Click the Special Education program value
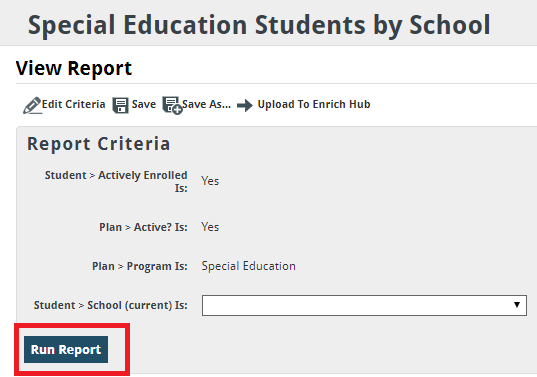Screen dimensions: 537x377 pyautogui.click(x=248, y=266)
